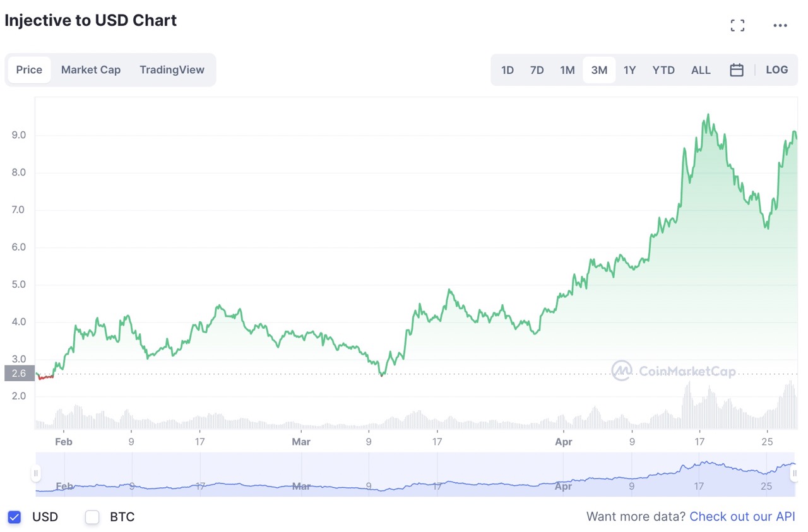Toggle LOG scale on the chart
This screenshot has width=808, height=532.
[x=777, y=70]
